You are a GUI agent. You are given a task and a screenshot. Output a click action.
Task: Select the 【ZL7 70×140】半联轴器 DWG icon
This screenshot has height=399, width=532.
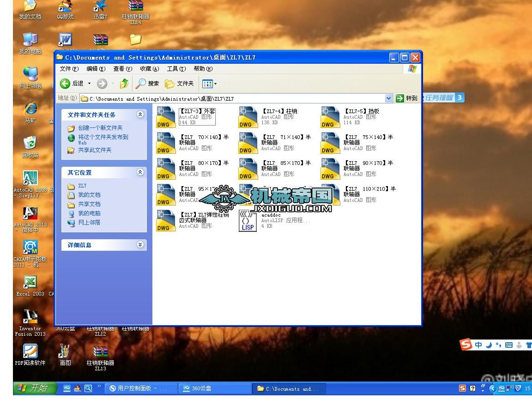[x=166, y=143]
